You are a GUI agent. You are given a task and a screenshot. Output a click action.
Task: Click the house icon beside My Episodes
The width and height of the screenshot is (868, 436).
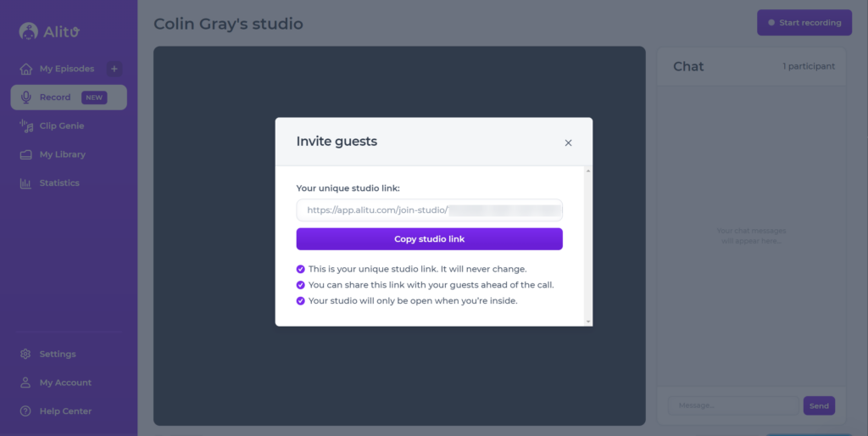click(25, 69)
